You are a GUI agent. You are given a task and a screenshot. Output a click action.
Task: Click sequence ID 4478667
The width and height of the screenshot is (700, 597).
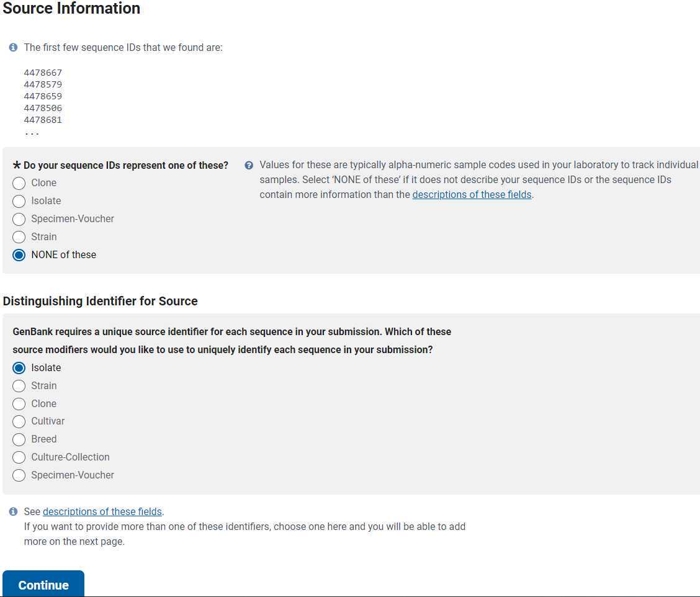(x=43, y=73)
